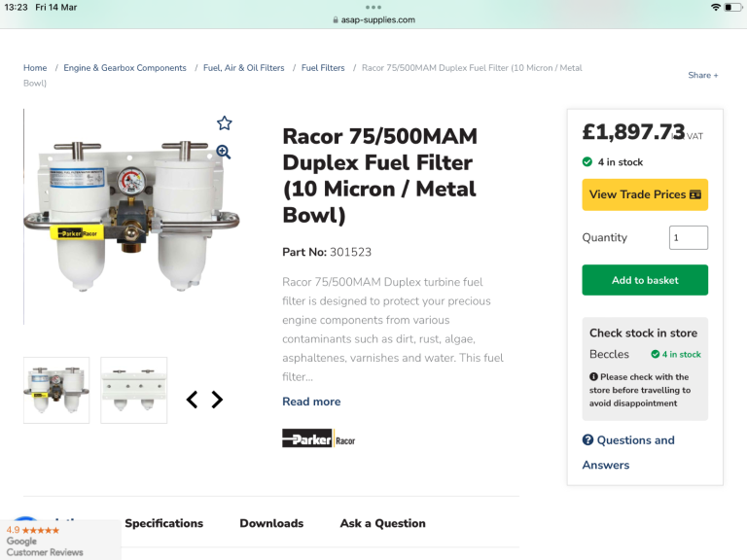Tap the three-dot multitasking icon
This screenshot has height=560, width=747.
[373, 7]
